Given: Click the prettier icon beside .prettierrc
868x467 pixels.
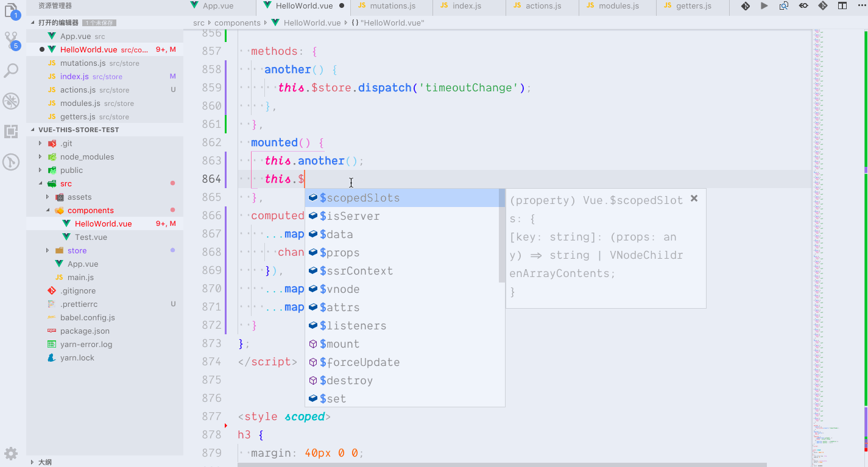Looking at the screenshot, I should tap(52, 304).
